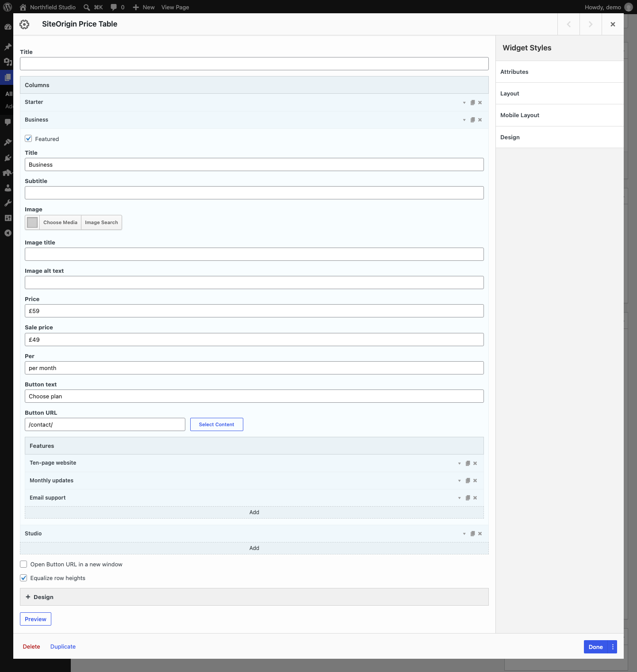Open the Plugins sidebar icon
The image size is (637, 672).
(x=8, y=157)
